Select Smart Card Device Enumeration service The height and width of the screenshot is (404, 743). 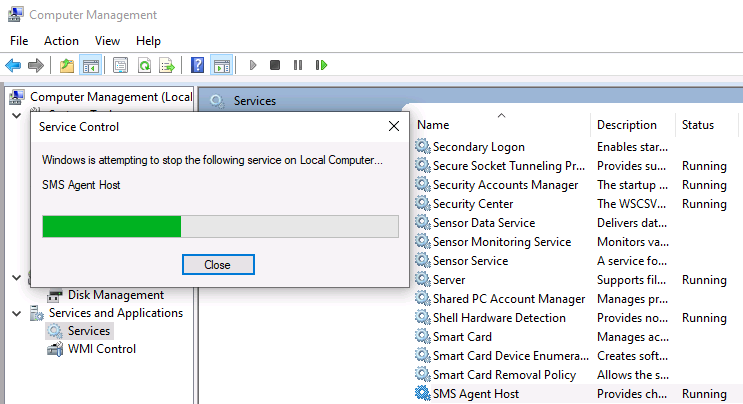pos(510,356)
